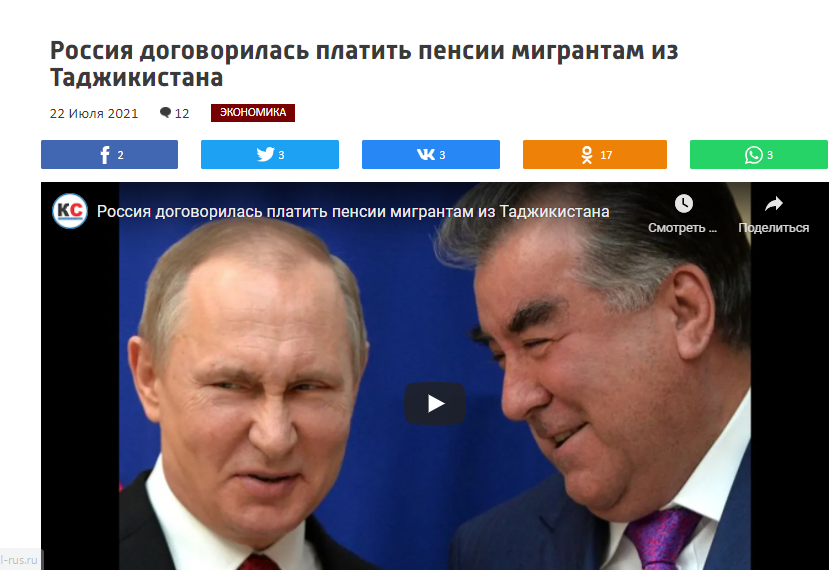Open the video title link in the player
The width and height of the screenshot is (836, 570).
[x=353, y=212]
